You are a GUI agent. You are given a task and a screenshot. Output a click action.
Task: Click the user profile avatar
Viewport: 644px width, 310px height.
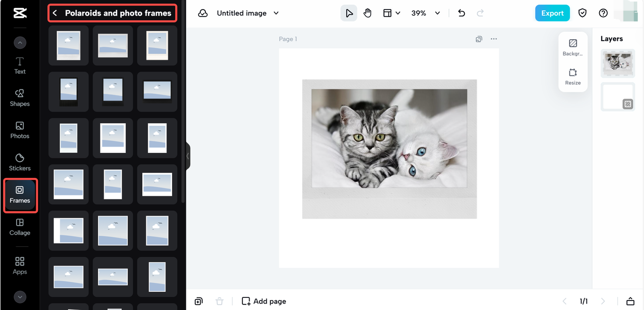[630, 11]
